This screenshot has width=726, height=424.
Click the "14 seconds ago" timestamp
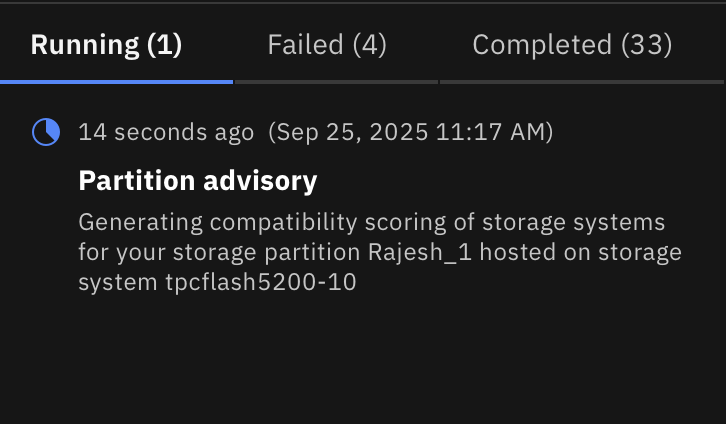(166, 132)
